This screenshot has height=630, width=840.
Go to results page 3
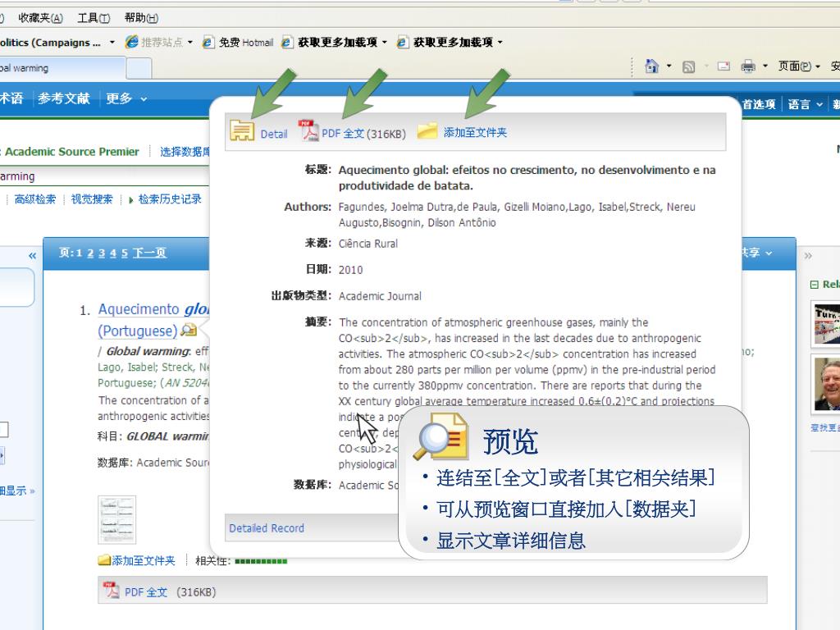(x=102, y=253)
